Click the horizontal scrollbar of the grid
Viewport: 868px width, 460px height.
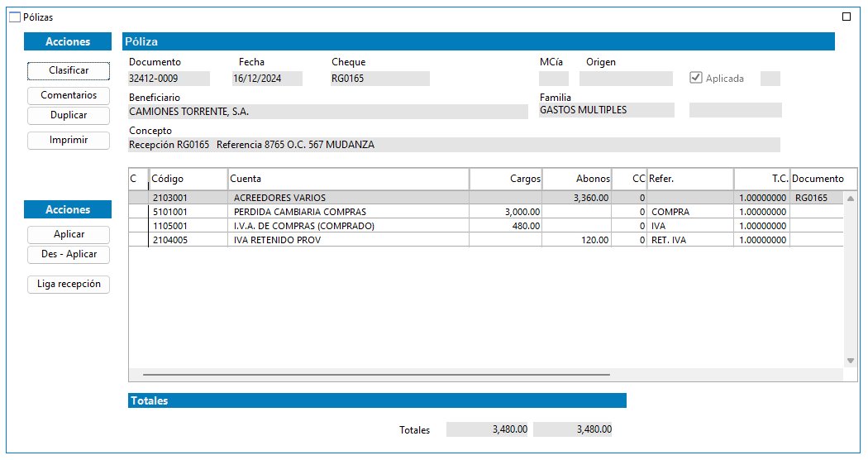point(376,375)
